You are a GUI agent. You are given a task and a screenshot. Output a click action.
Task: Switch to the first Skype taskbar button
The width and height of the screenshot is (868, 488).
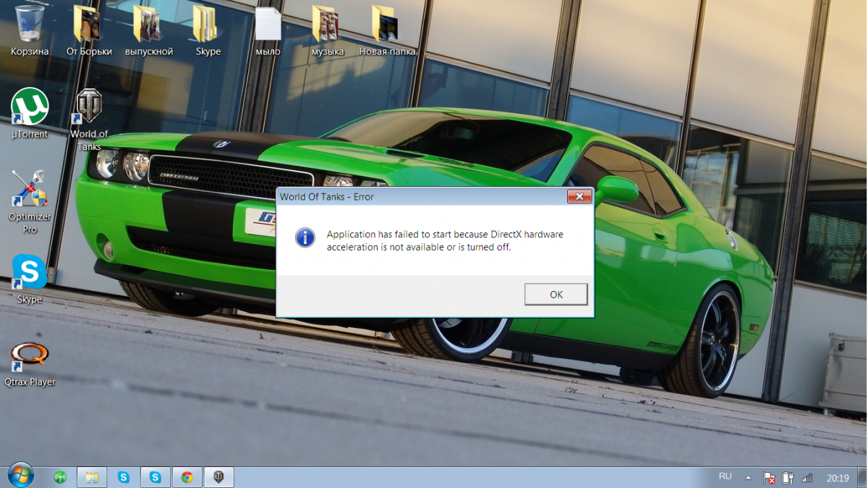coord(124,477)
